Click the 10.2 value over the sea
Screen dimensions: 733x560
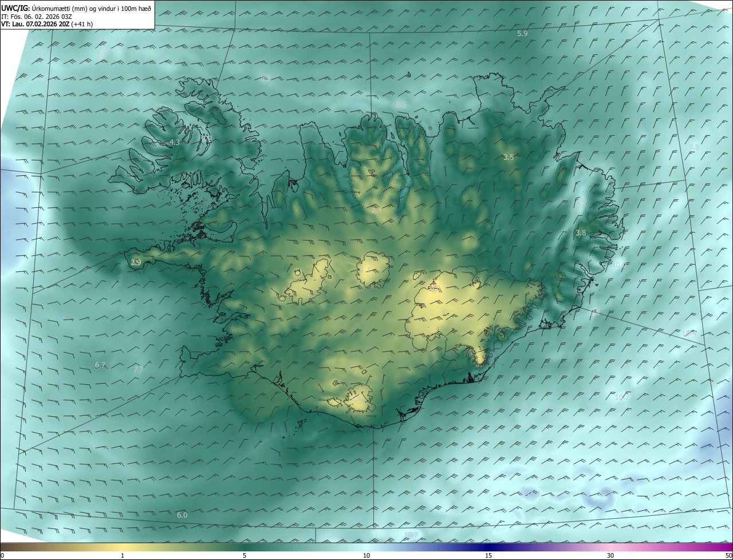[x=622, y=397]
